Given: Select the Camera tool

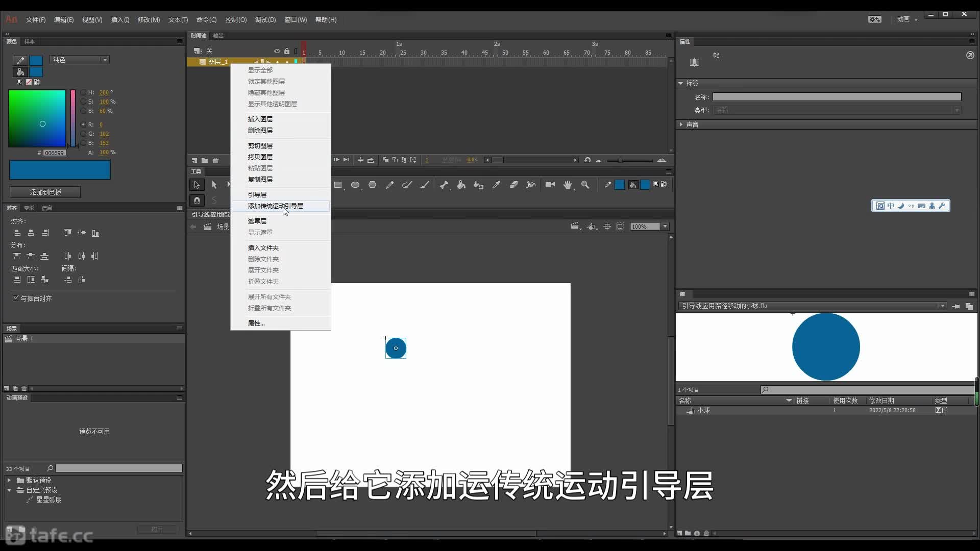Looking at the screenshot, I should pos(550,185).
